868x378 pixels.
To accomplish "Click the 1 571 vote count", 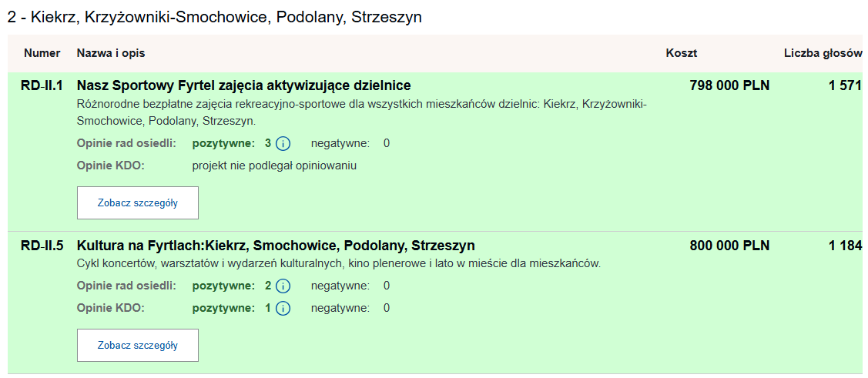I will (x=844, y=85).
